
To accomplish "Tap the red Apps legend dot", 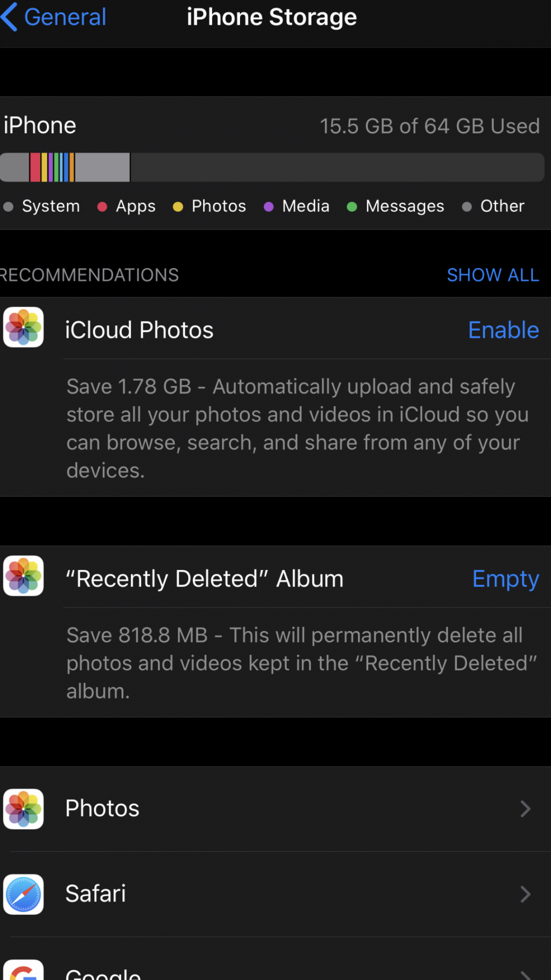I will click(102, 207).
